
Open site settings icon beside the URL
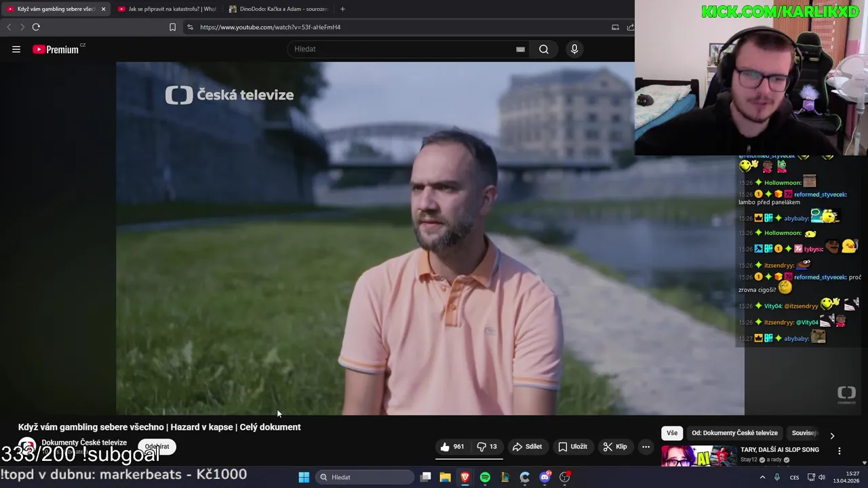coord(190,27)
